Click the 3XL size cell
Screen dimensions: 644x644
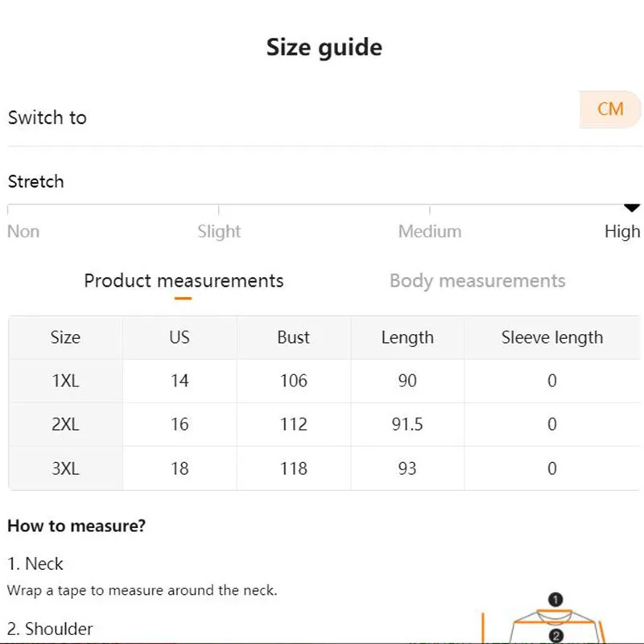pyautogui.click(x=65, y=469)
